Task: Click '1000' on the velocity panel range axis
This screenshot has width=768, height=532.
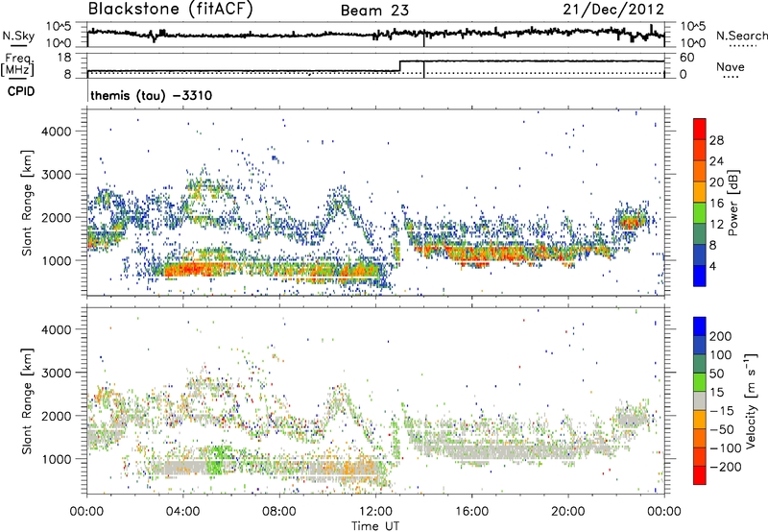Action: point(57,459)
